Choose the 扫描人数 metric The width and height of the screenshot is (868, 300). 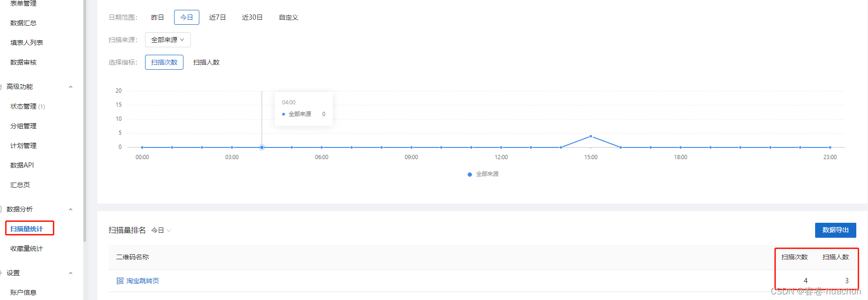[x=206, y=62]
